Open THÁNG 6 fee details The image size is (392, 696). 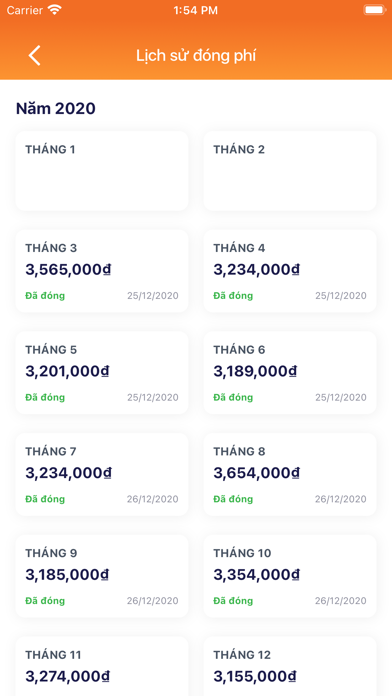pos(290,372)
